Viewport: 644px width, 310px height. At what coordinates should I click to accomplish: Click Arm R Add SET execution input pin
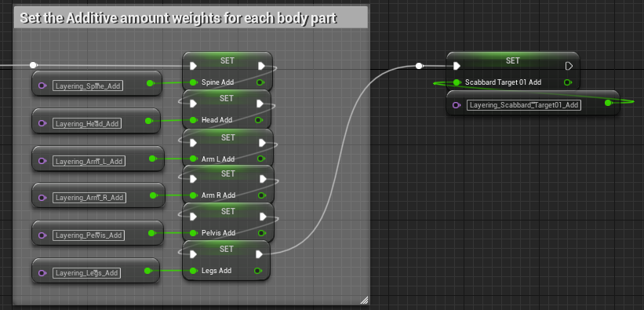pyautogui.click(x=193, y=179)
